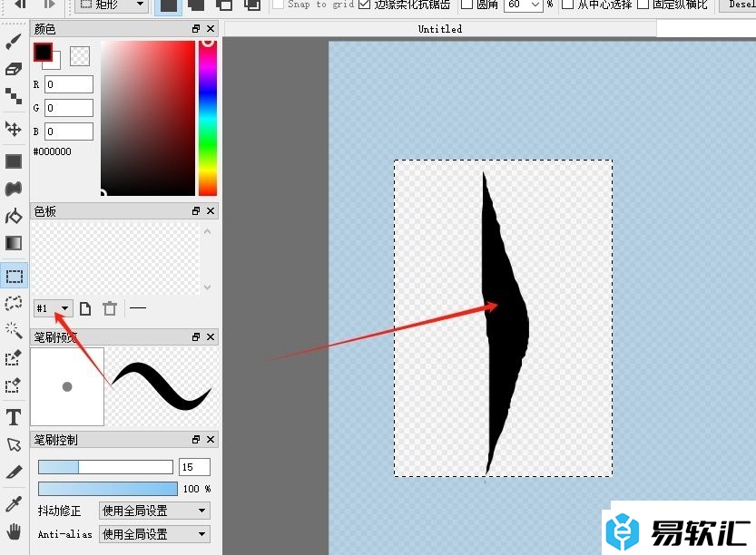Select the Bucket fill tool
The image size is (756, 555).
click(14, 217)
